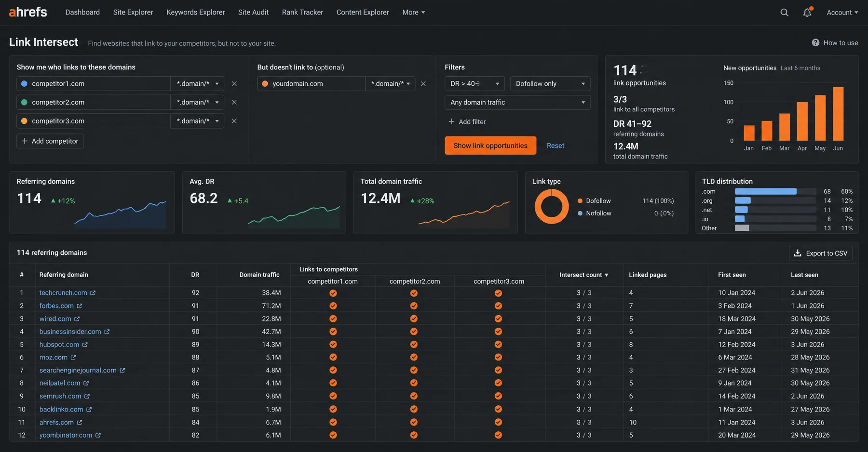The height and width of the screenshot is (452, 868).
Task: Click Show link opportunities button
Action: point(490,146)
